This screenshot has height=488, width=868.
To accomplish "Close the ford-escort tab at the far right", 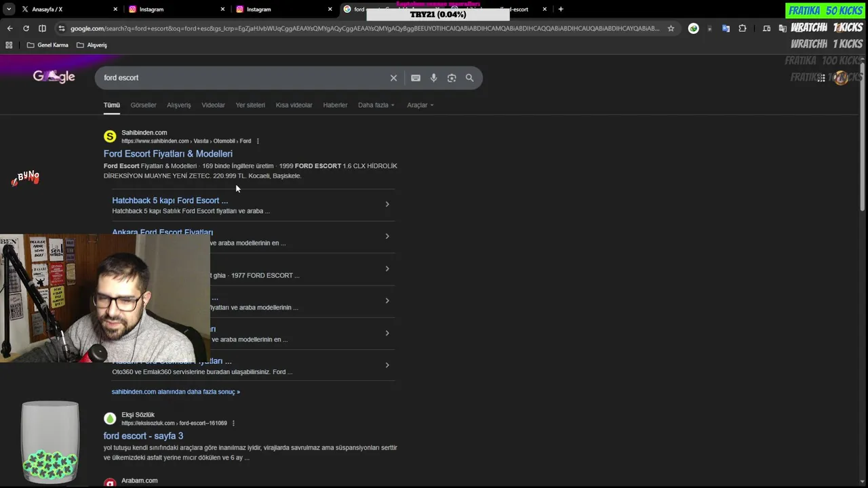I will (x=545, y=9).
